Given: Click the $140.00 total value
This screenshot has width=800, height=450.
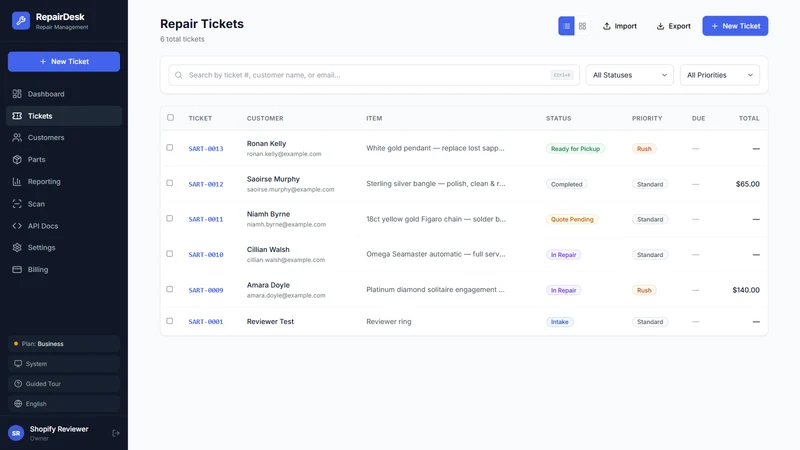Looking at the screenshot, I should point(746,290).
